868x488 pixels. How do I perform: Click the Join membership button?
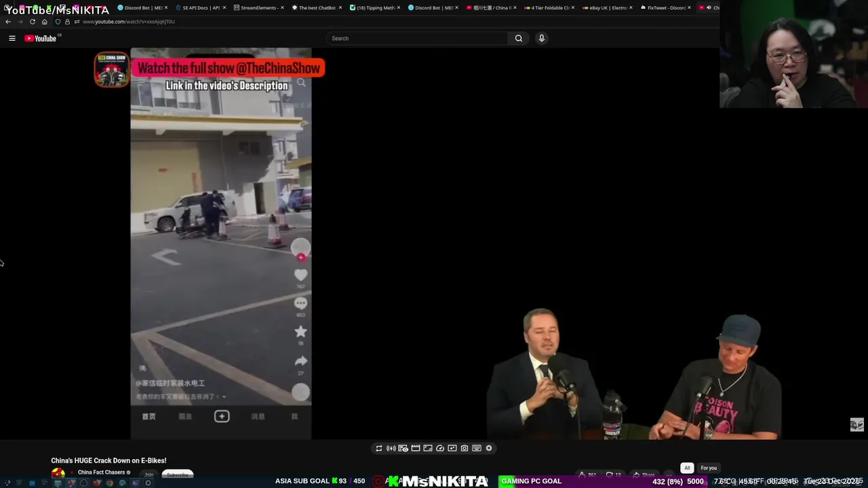(149, 474)
